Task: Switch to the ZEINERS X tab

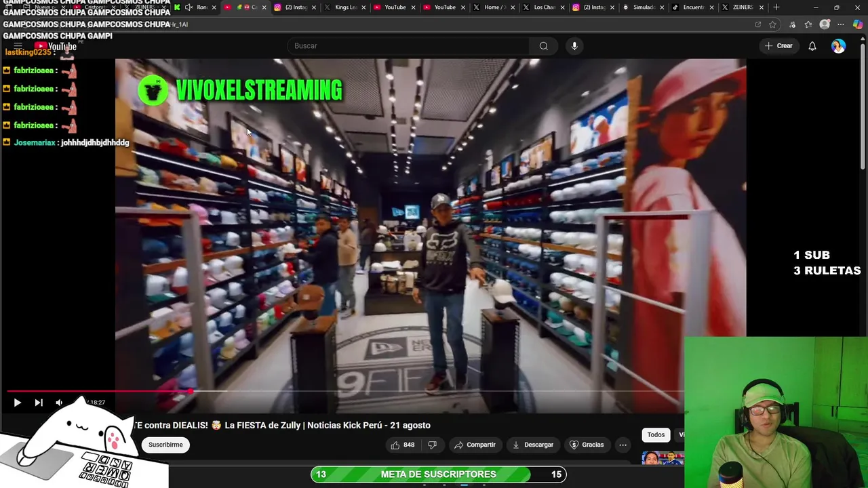Action: click(742, 7)
